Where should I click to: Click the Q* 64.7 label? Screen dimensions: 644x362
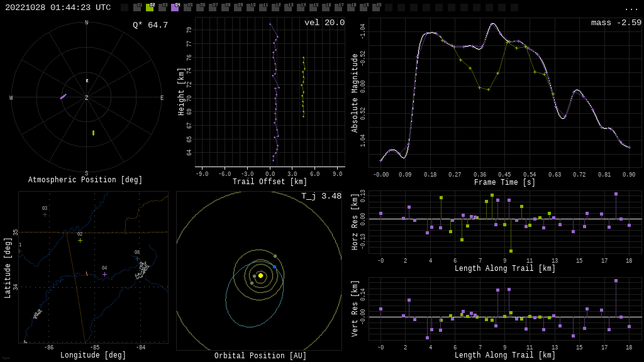tap(150, 26)
